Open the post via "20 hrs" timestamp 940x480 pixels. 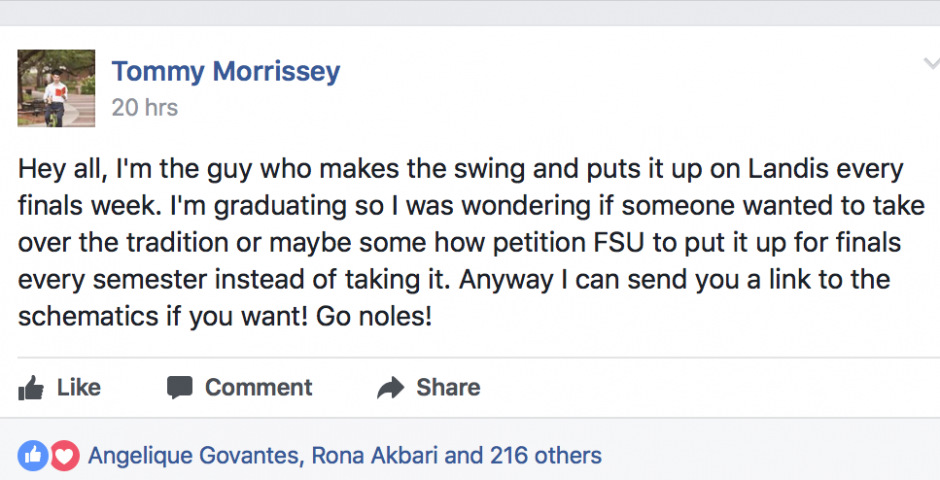[x=144, y=107]
